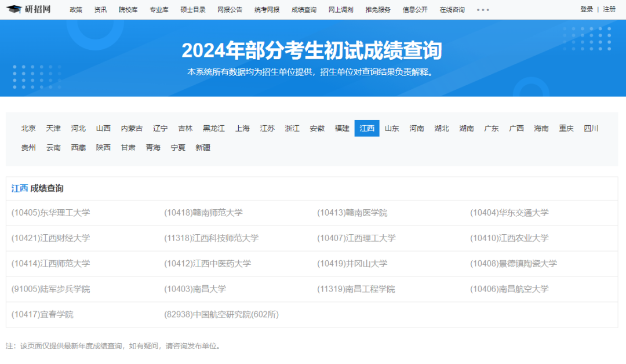This screenshot has width=626, height=364.
Task: Go to 成绩查询 in the navigation
Action: tap(304, 10)
